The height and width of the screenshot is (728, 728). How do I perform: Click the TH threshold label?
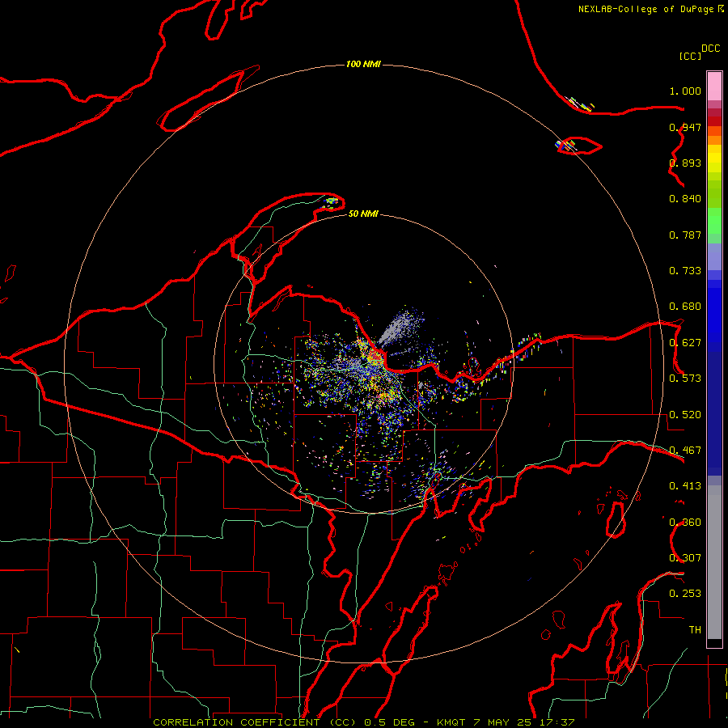(695, 630)
